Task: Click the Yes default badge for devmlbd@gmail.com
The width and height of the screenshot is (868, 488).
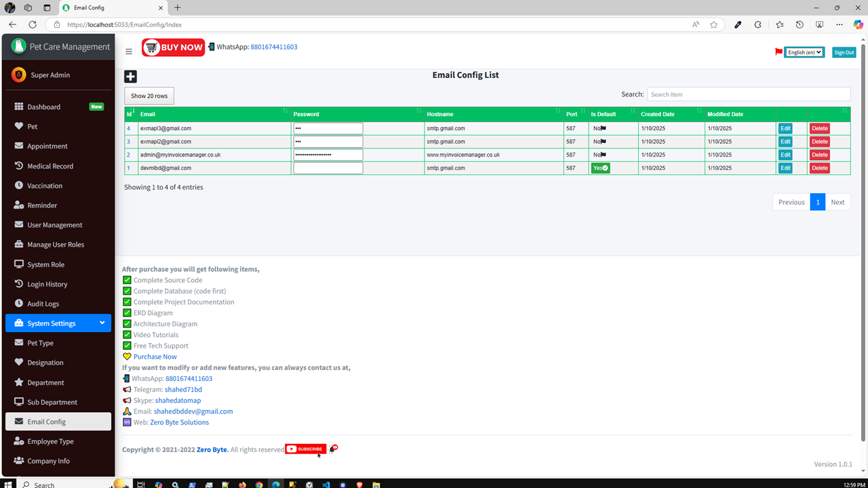Action: tap(600, 167)
